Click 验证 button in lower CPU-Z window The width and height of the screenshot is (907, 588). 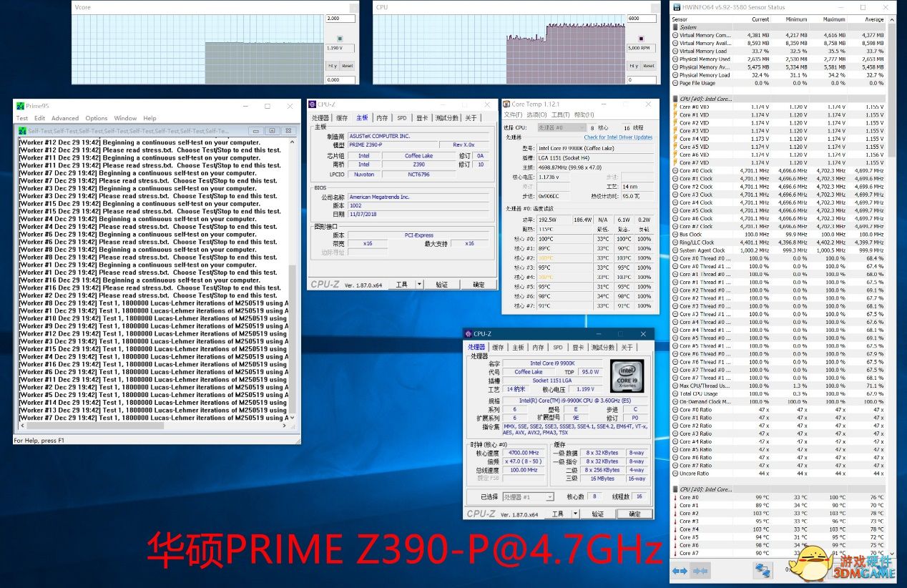pos(597,514)
